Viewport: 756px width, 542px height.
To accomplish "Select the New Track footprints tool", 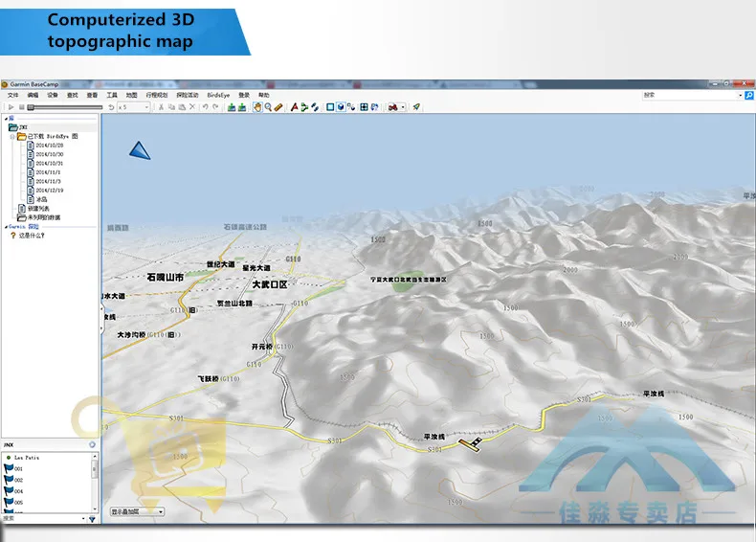I will click(x=315, y=107).
